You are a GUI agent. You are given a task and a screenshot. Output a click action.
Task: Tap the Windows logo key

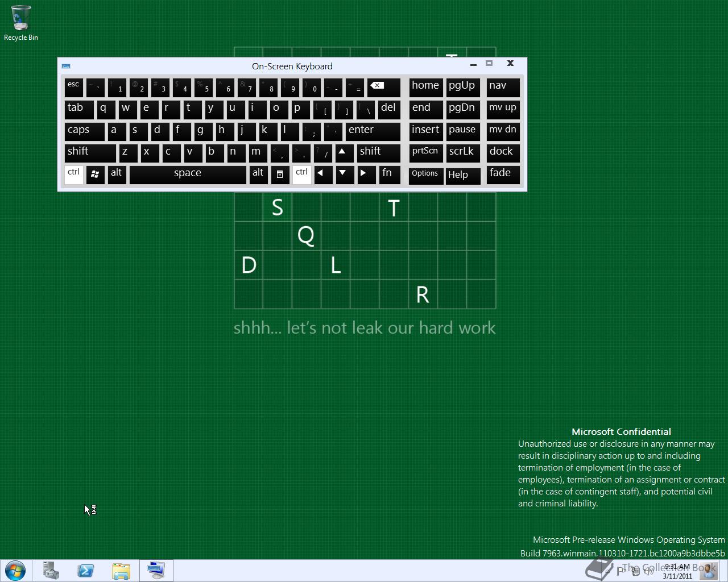pyautogui.click(x=95, y=174)
